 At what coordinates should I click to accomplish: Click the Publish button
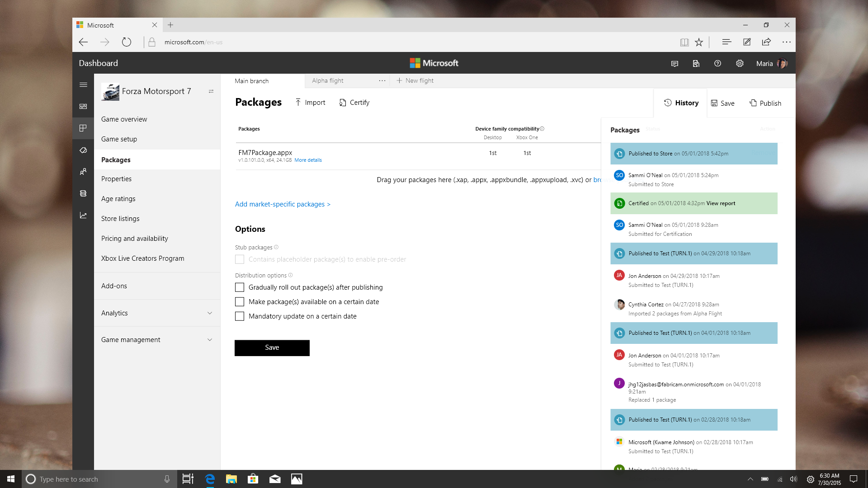point(765,103)
